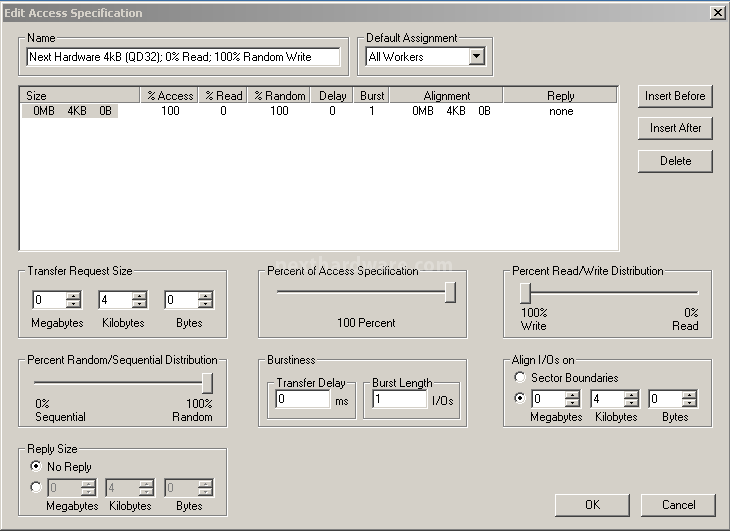Select the 0MB 4KB 0B size row
Screen dimensions: 730x531
(70, 111)
